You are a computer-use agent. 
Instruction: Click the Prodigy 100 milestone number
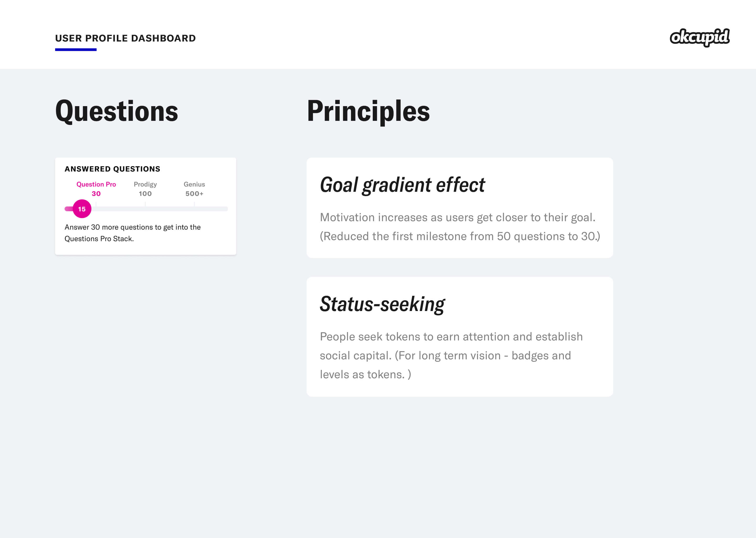tap(145, 194)
